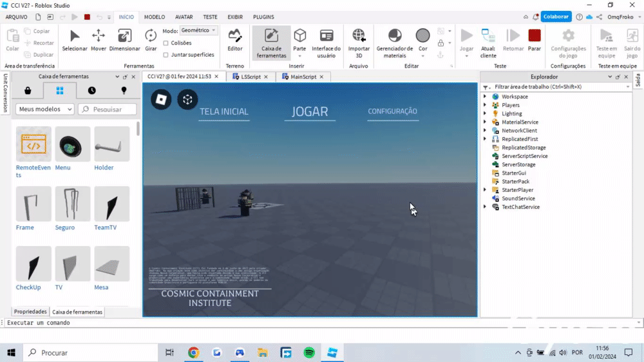The height and width of the screenshot is (362, 644).
Task: Open the ARQUIVO menu
Action: [x=17, y=17]
